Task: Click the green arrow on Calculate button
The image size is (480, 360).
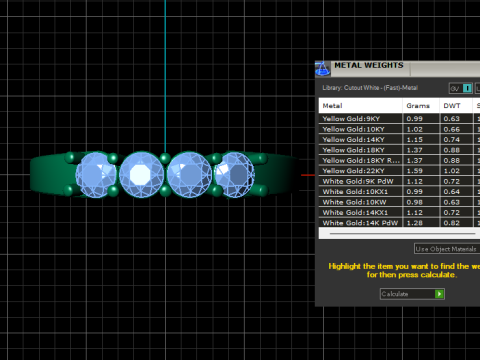Action: click(x=439, y=294)
